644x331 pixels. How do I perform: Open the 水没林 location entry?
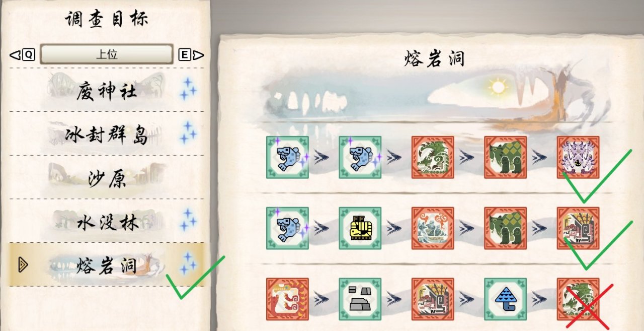click(107, 221)
